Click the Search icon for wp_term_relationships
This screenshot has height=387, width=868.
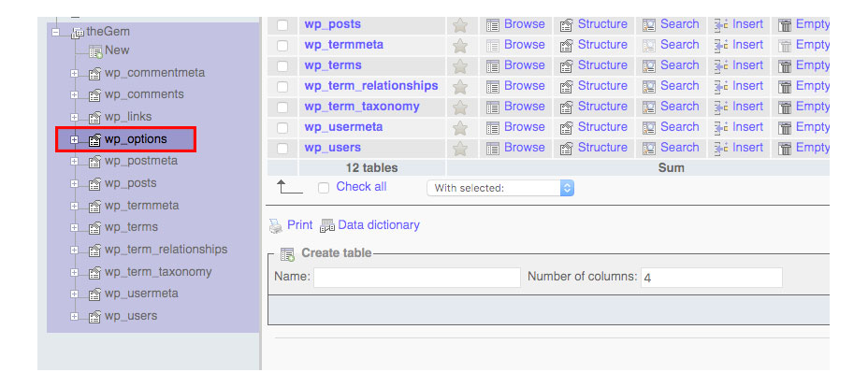649,87
